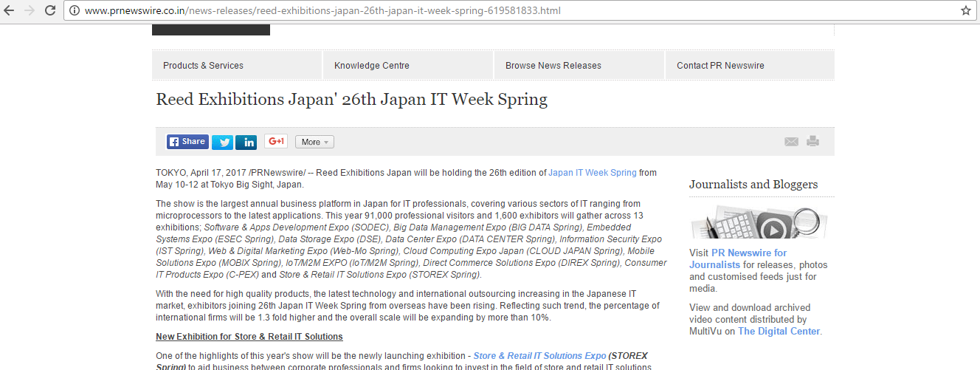Image resolution: width=980 pixels, height=370 pixels.
Task: View site information via the info icon
Action: coord(75,11)
